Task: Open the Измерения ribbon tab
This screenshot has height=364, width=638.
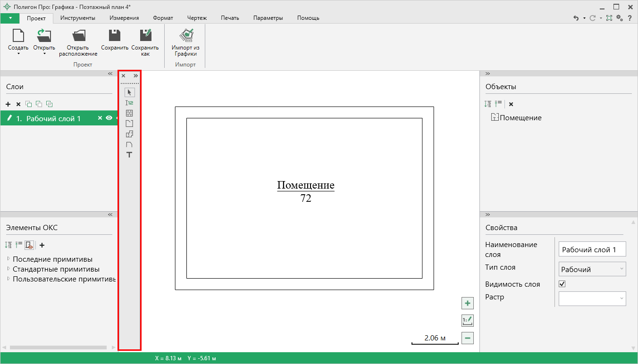Action: [x=124, y=18]
